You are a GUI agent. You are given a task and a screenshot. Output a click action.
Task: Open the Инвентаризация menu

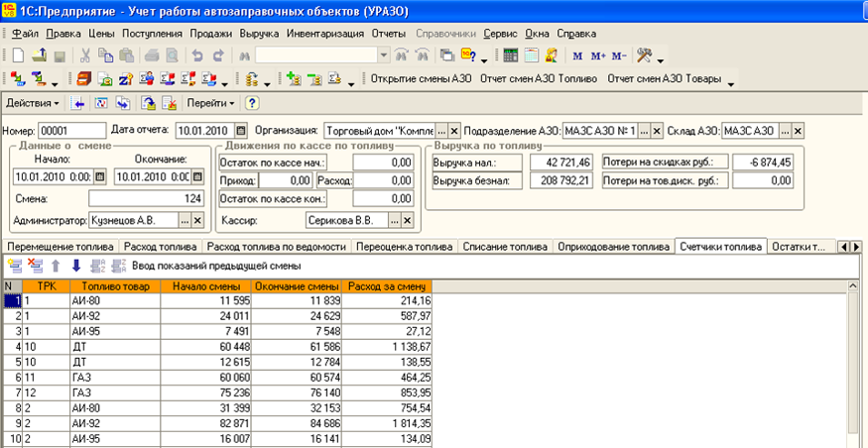(325, 33)
